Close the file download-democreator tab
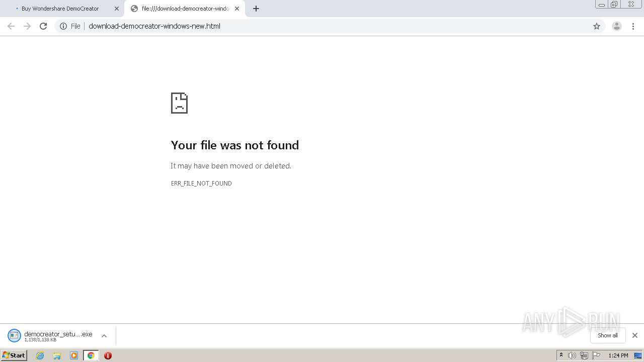This screenshot has width=644, height=362. (x=237, y=9)
